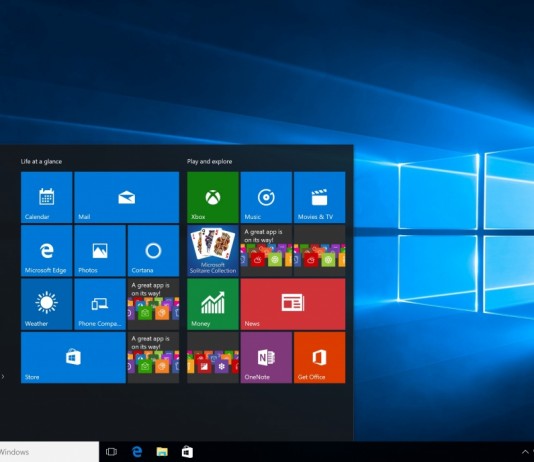Open the Cortana tile

coord(154,251)
